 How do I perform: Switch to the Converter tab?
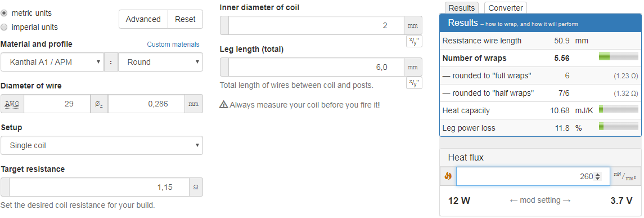[x=505, y=8]
